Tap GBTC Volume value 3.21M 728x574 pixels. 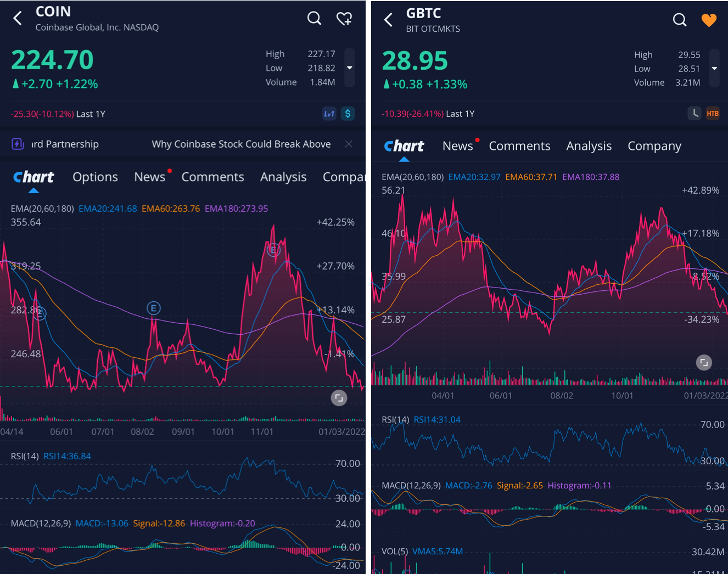click(x=688, y=83)
